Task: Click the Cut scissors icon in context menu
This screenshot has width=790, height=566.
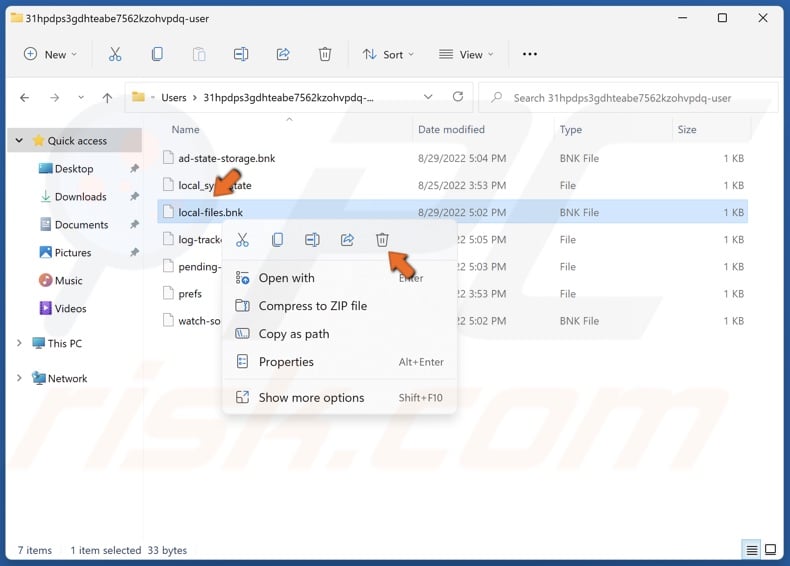Action: (x=242, y=240)
